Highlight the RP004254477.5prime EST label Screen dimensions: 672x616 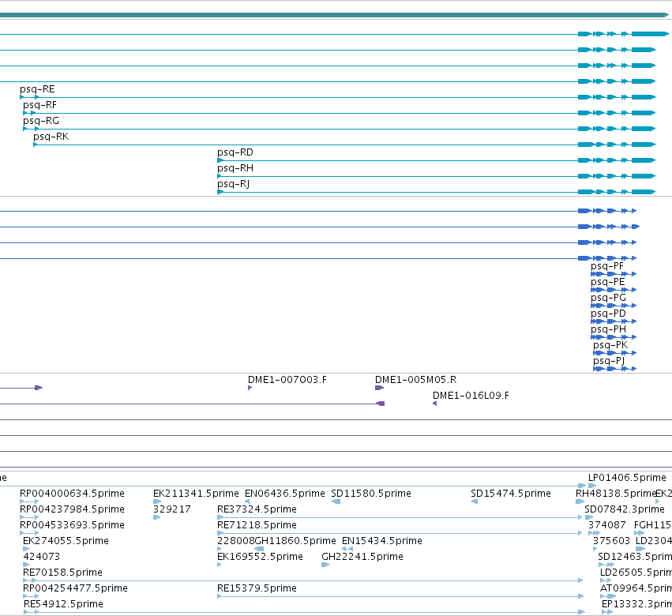point(76,589)
